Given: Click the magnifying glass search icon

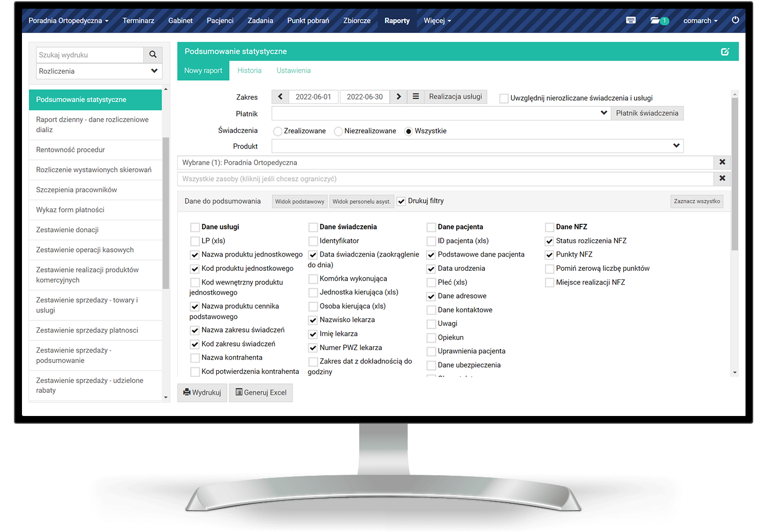Looking at the screenshot, I should pyautogui.click(x=153, y=55).
